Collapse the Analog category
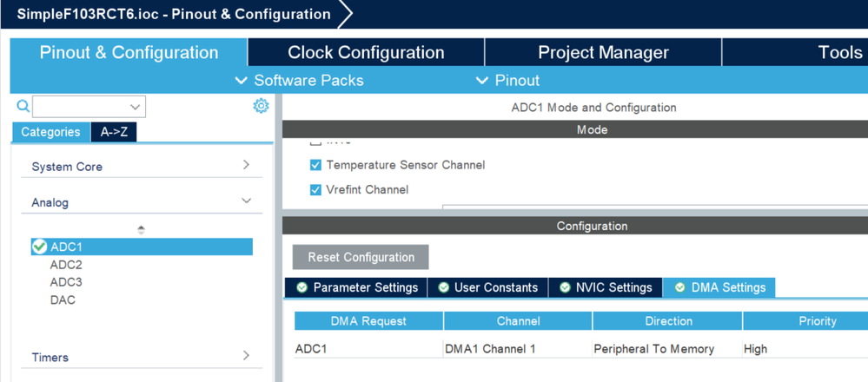Screen dimensions: 868x382 click(x=246, y=201)
